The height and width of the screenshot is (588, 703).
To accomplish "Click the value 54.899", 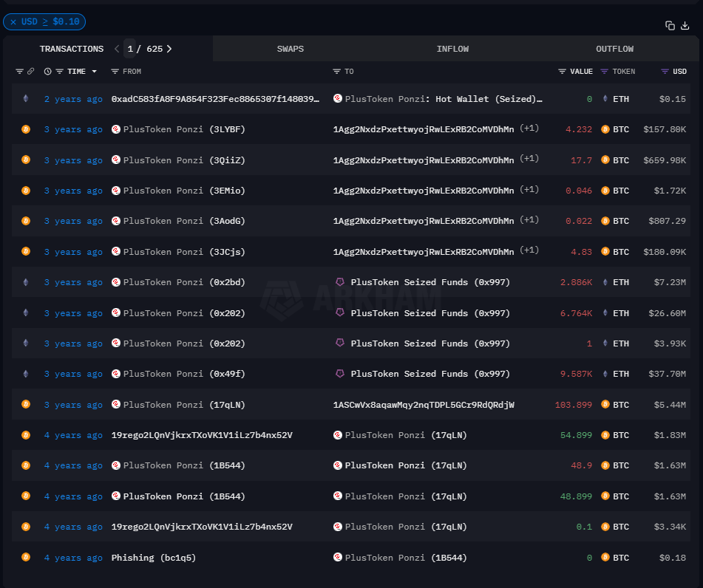I will click(576, 435).
